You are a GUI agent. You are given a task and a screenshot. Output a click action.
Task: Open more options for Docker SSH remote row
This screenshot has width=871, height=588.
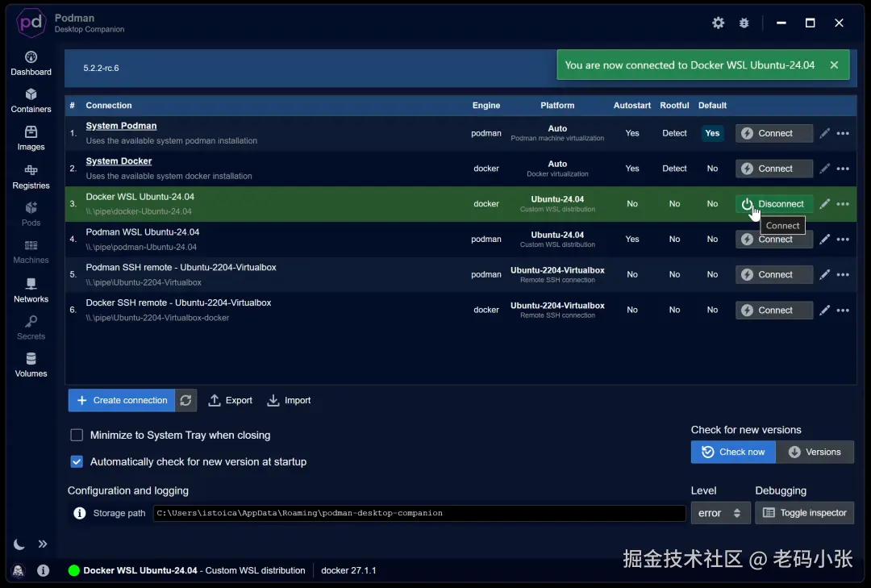click(x=843, y=310)
